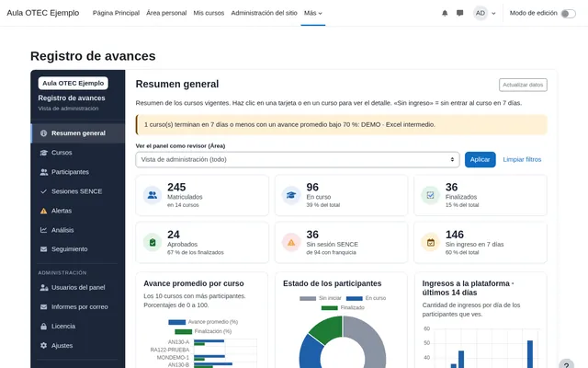
Task: Click the Alertas warning triangle icon
Action: [43, 211]
